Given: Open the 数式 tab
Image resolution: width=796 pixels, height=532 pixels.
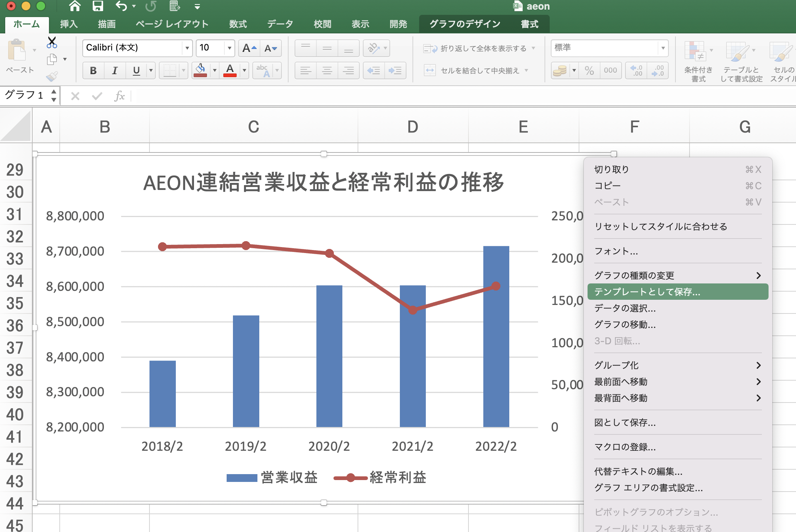Looking at the screenshot, I should (238, 24).
